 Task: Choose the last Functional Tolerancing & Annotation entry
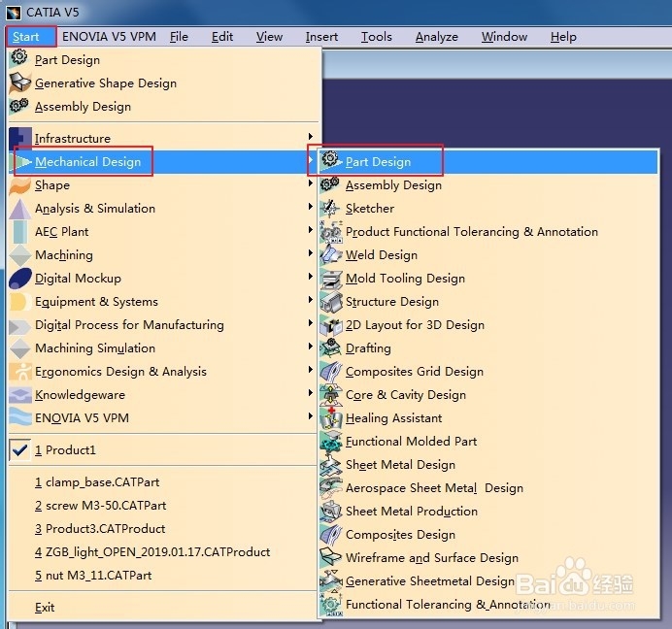(487, 604)
